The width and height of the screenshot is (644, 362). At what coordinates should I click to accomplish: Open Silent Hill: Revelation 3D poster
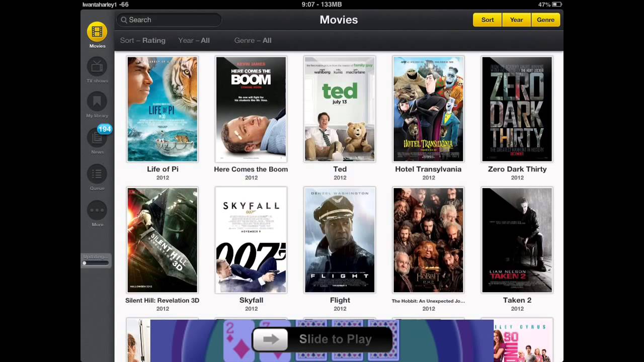click(163, 240)
